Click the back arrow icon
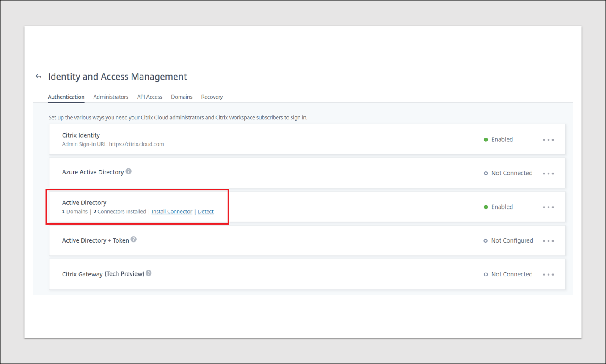The width and height of the screenshot is (606, 364). click(39, 77)
